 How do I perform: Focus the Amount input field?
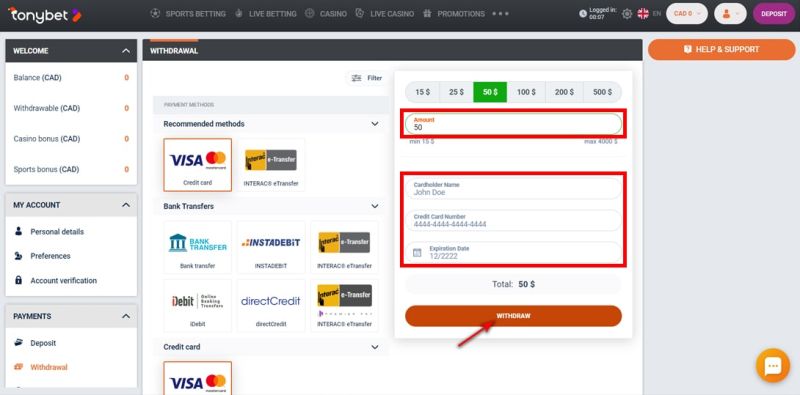(513, 124)
